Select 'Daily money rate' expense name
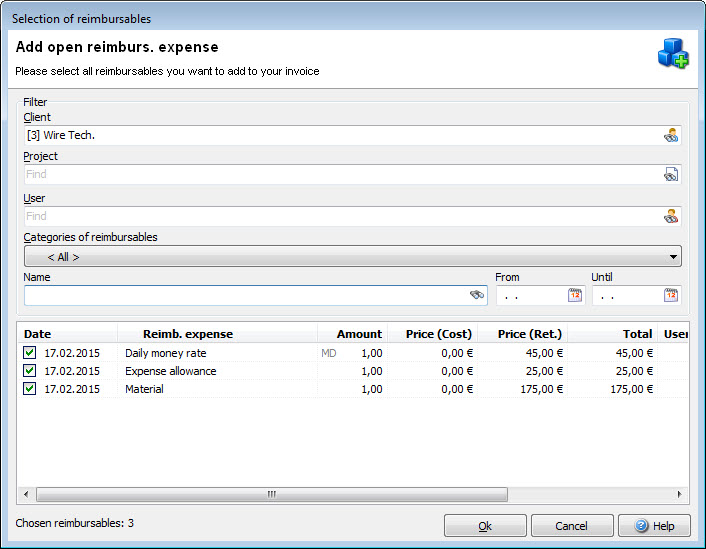 (166, 353)
